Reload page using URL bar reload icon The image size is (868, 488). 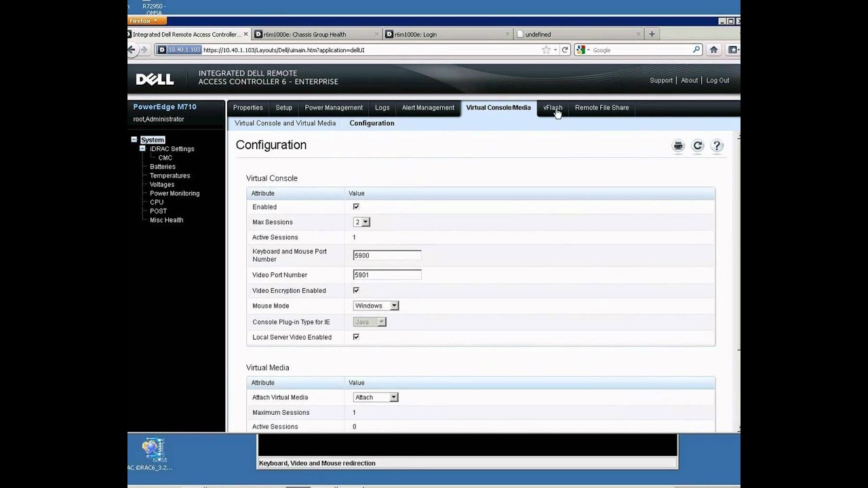(x=564, y=49)
